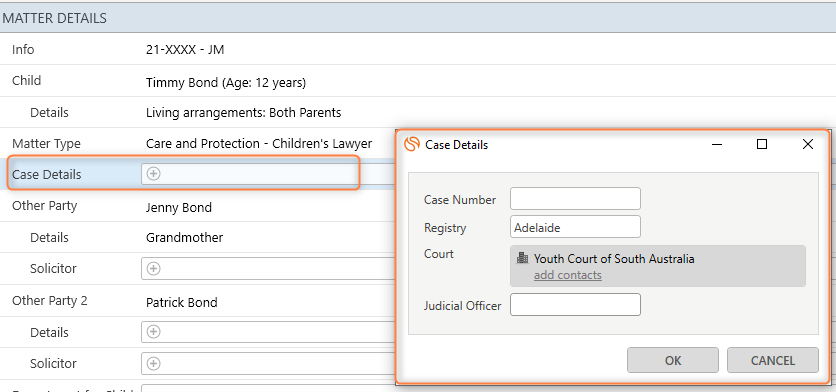Image resolution: width=836 pixels, height=392 pixels.
Task: Click plus icon in Patrick Bond's Solicitor row
Action: click(154, 363)
